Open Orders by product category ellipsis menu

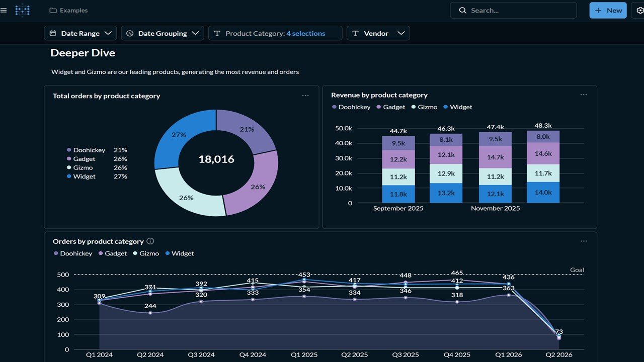click(x=584, y=241)
